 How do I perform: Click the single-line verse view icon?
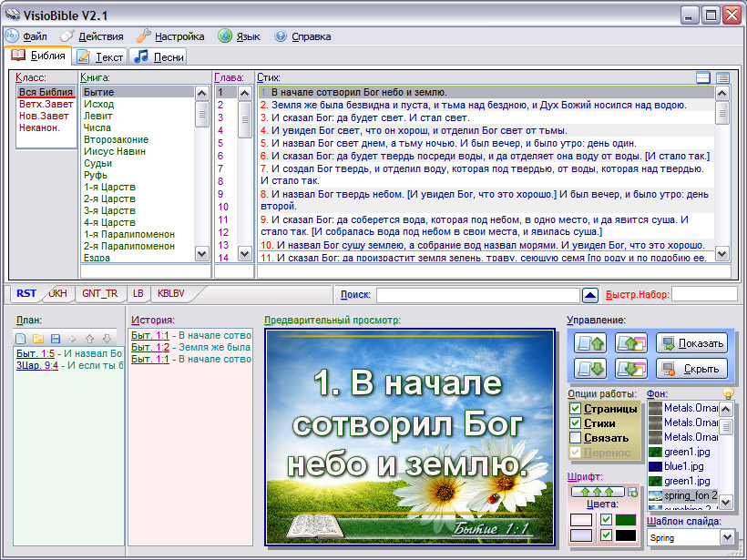702,78
